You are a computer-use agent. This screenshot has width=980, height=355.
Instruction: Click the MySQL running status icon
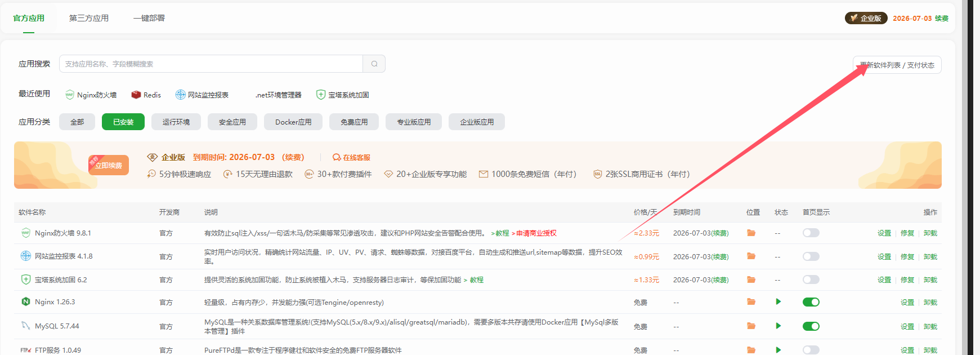pos(778,326)
